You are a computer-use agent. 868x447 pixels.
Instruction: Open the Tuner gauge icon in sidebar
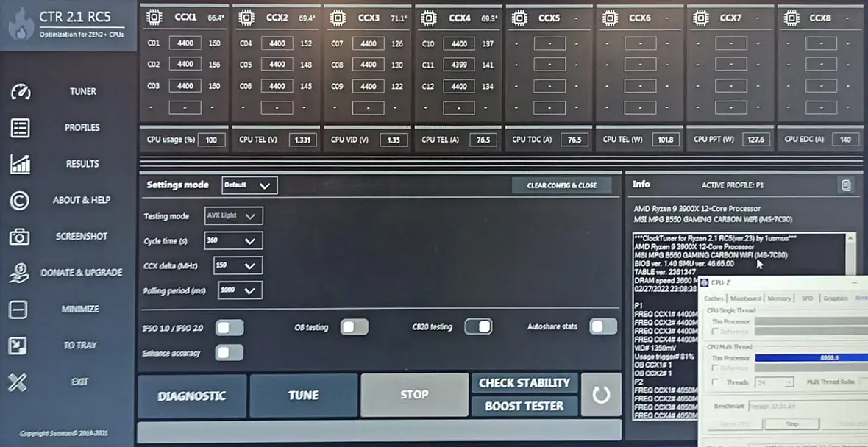20,92
